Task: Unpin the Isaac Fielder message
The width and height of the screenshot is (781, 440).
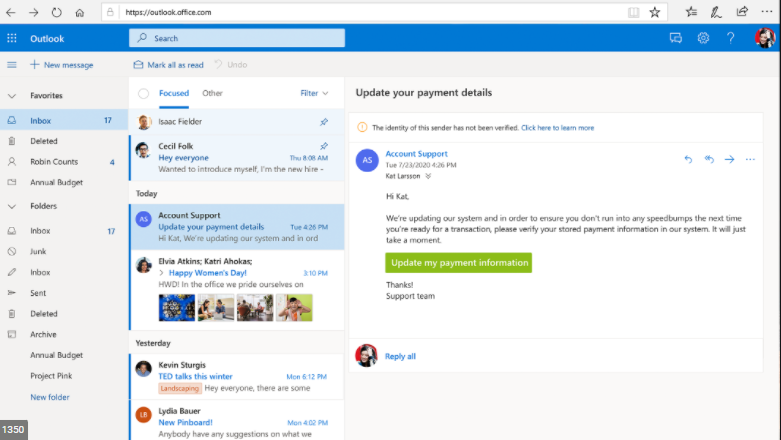Action: [x=324, y=122]
